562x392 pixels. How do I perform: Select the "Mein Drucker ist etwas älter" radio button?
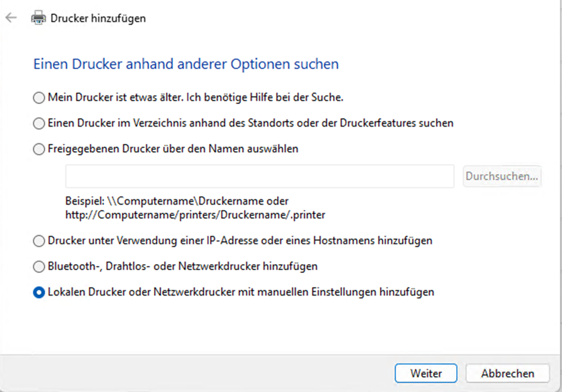(39, 97)
